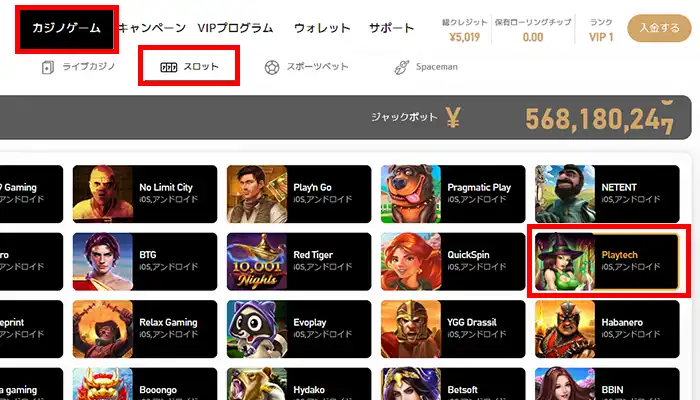The height and width of the screenshot is (400, 700).
Task: Open Booongo provider card
Action: (145, 384)
